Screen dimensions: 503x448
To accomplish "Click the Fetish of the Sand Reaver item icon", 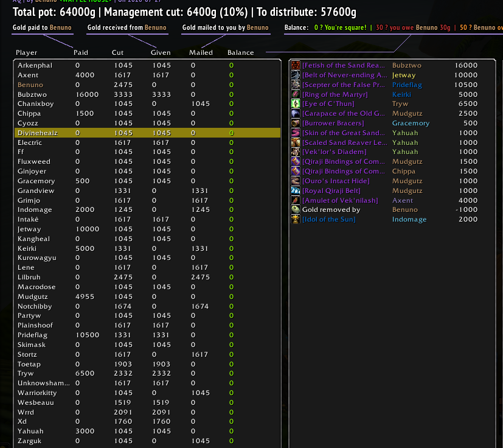I will (x=296, y=65).
